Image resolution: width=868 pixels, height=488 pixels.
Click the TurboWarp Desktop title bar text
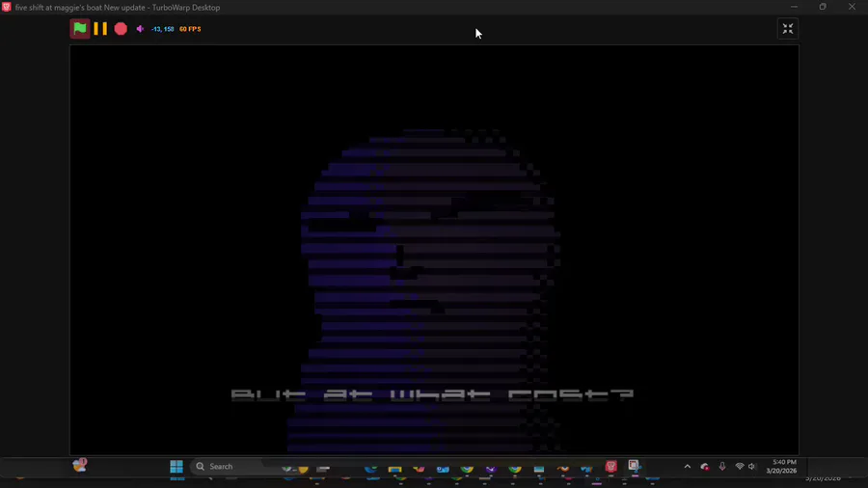point(118,7)
